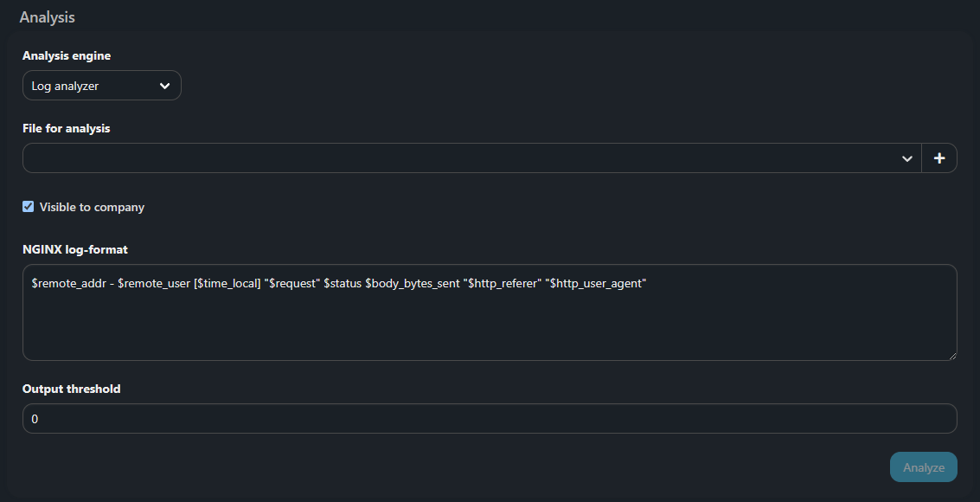Click the "File for analysis" field label
980x502 pixels.
pos(67,129)
